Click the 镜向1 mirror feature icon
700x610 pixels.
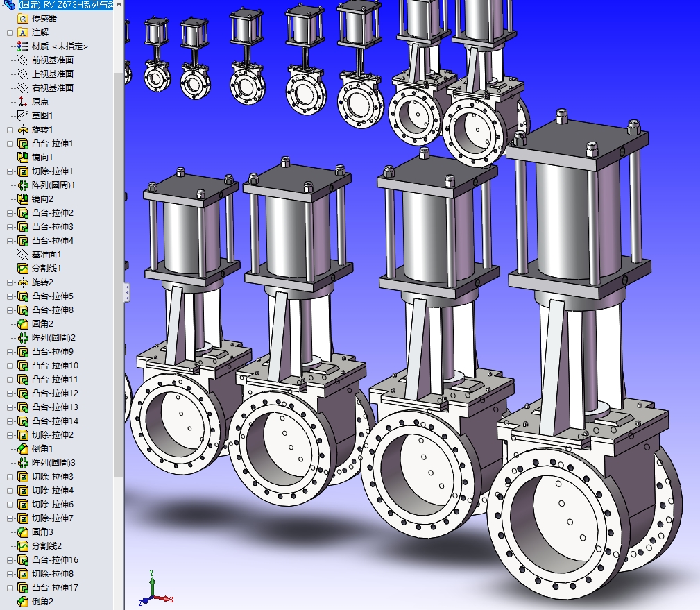(22, 158)
